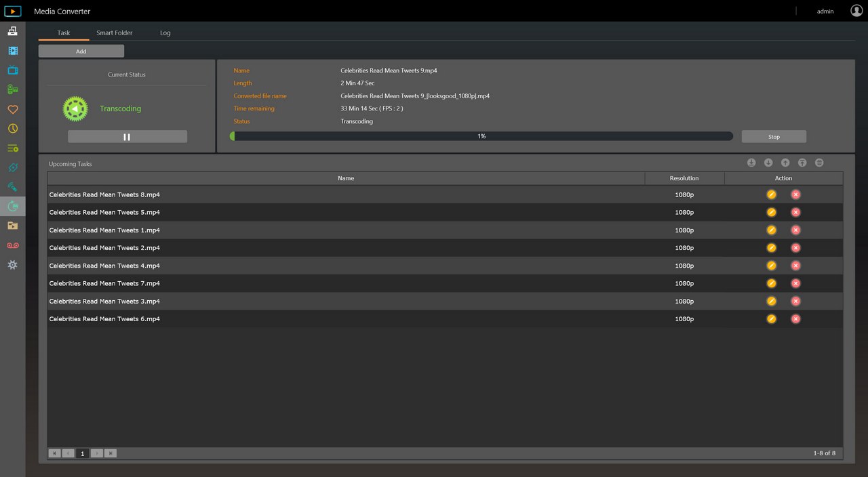
Task: Click the Move up arrow icon above the task list
Action: point(785,163)
